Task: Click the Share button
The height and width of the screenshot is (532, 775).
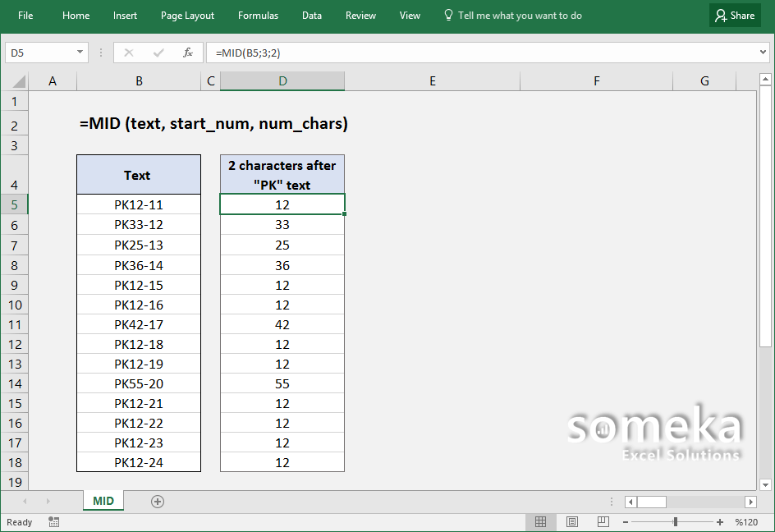Action: coord(735,15)
